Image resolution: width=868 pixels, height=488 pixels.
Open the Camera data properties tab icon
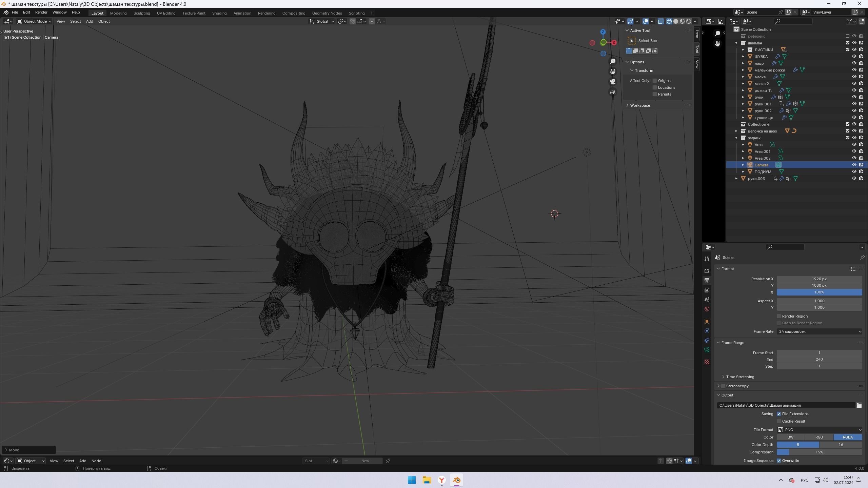707,350
